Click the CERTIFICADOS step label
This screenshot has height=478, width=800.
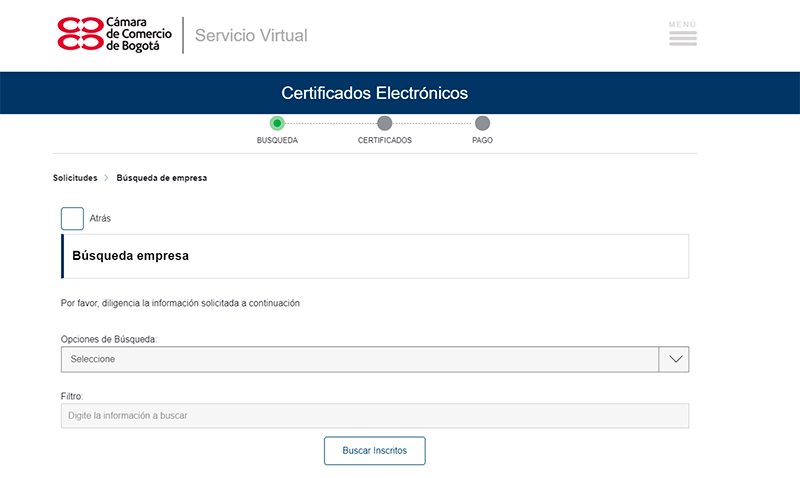385,140
